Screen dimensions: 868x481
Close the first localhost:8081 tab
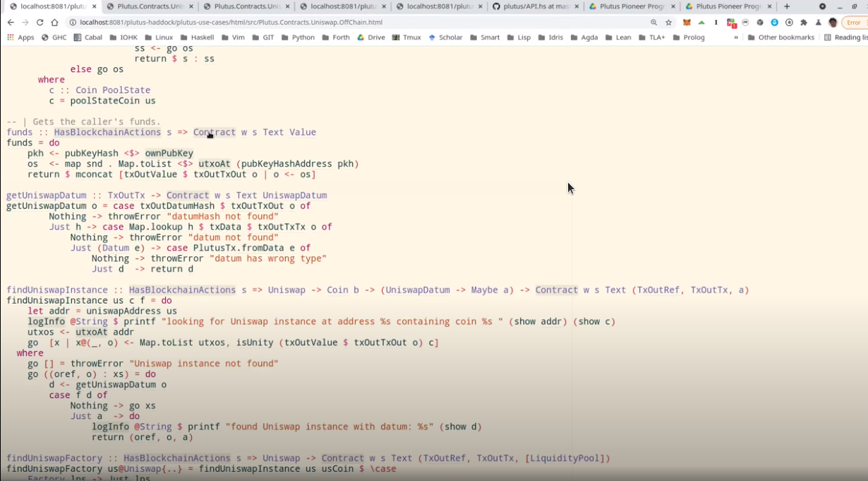pyautogui.click(x=91, y=6)
